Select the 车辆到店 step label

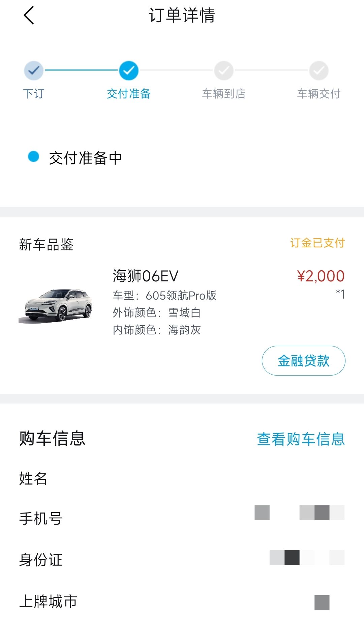pos(224,93)
